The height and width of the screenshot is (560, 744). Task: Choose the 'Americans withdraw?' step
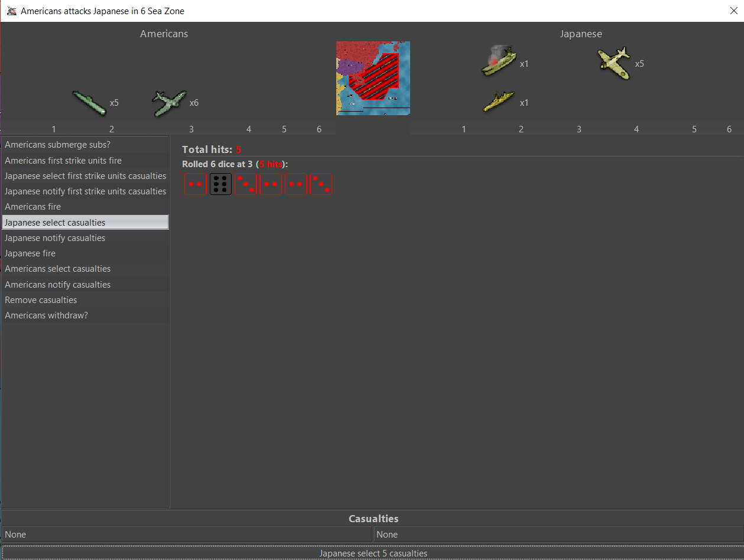tap(46, 315)
